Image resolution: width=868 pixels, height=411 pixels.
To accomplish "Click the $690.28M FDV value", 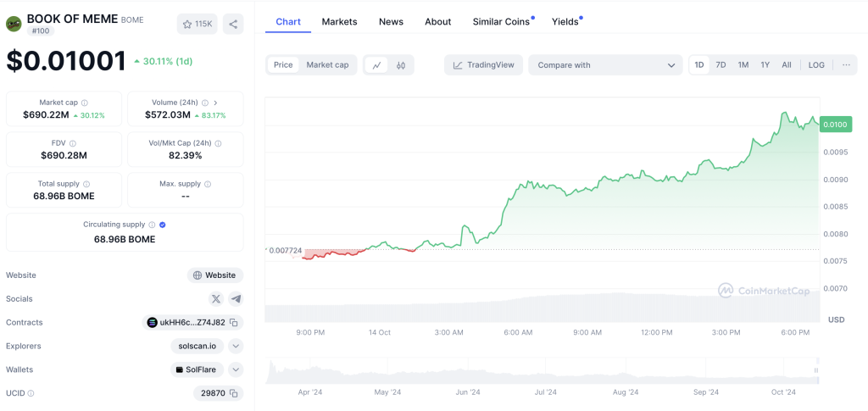I will 64,155.
